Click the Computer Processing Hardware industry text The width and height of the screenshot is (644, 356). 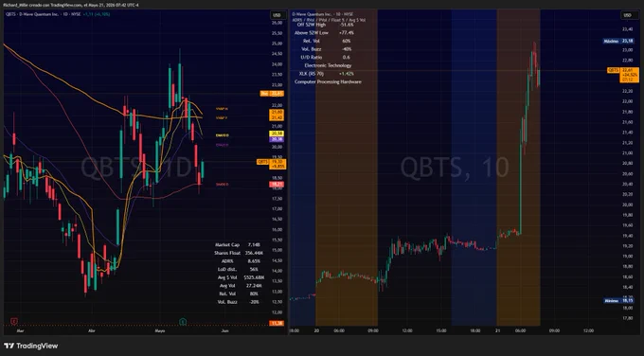328,82
